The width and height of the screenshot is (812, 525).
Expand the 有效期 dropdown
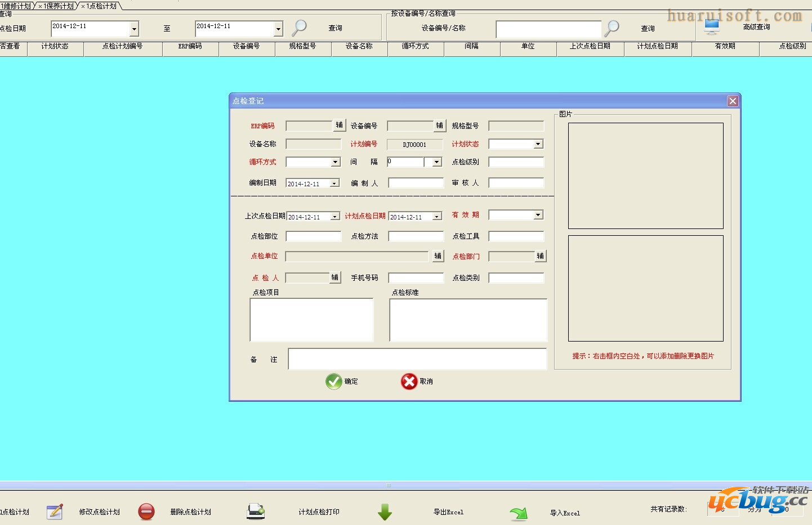(538, 215)
